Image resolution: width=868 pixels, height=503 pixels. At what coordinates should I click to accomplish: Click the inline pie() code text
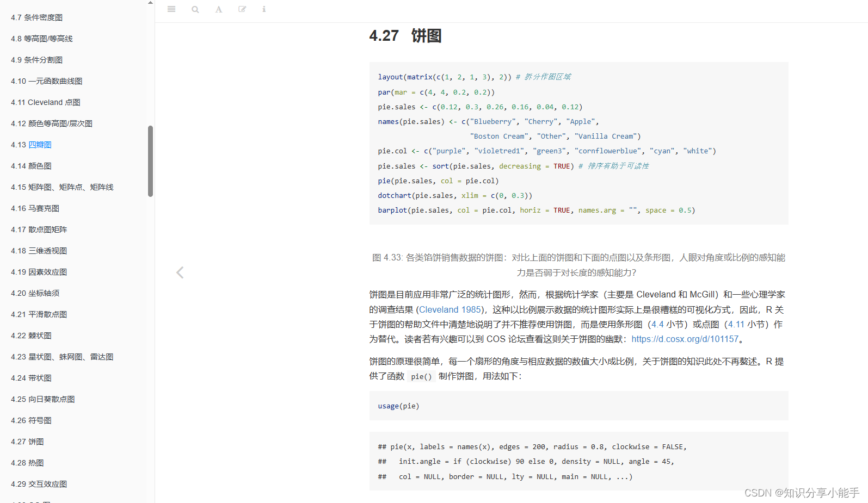[x=421, y=376]
